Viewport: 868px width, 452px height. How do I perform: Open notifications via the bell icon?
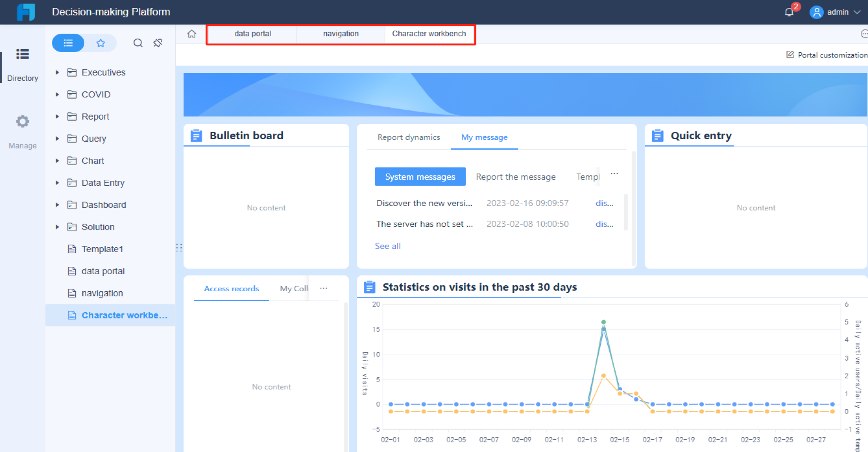point(788,12)
